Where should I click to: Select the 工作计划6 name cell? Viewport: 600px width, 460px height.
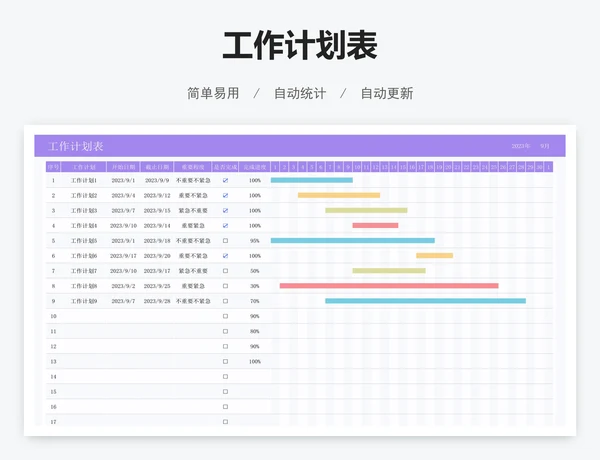[84, 256]
